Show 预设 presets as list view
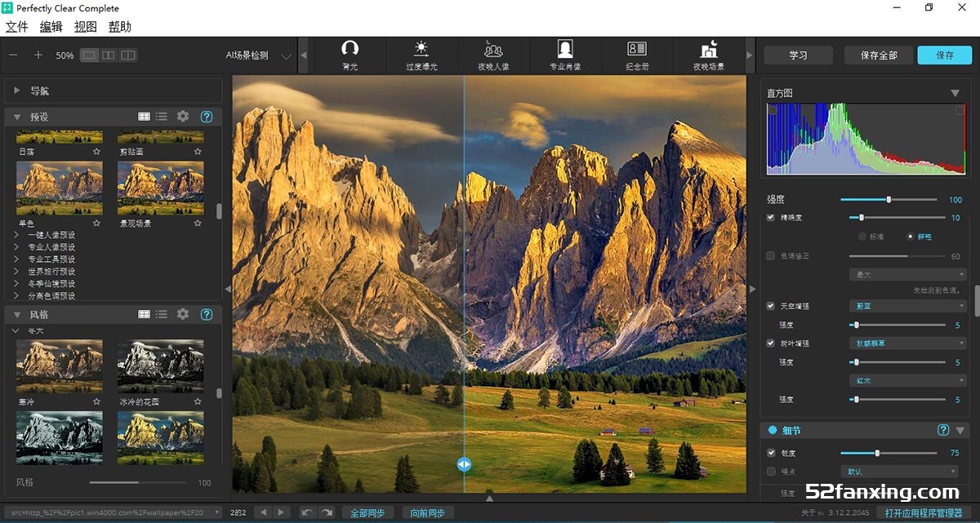The image size is (980, 523). [x=162, y=117]
